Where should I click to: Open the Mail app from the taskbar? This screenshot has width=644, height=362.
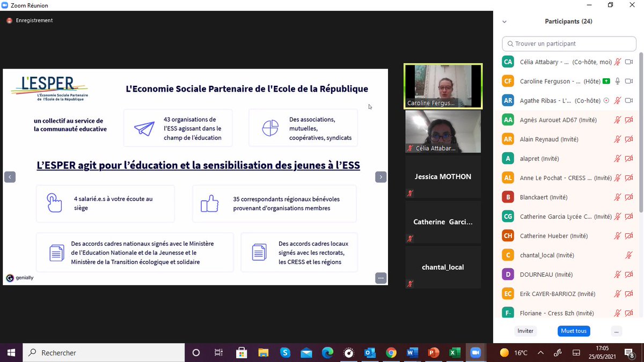coord(306,353)
